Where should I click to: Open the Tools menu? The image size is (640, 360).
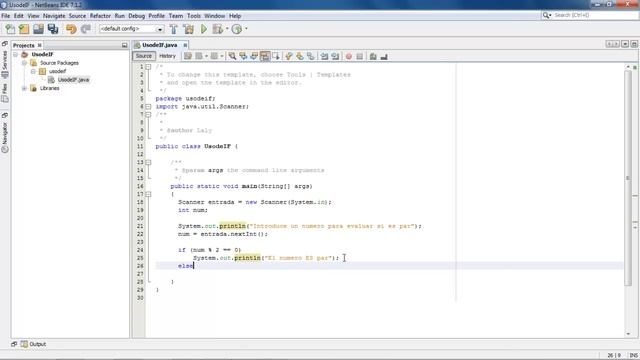[194, 16]
